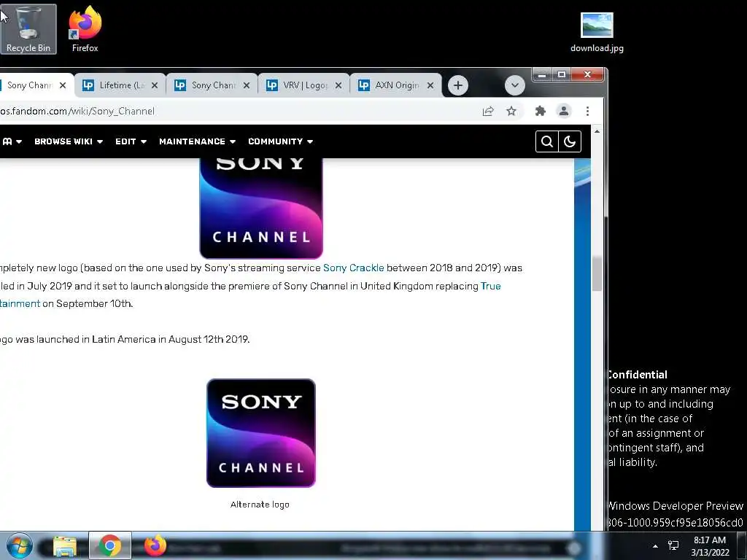Close the first Sony Channel tab
The width and height of the screenshot is (747, 560).
[63, 85]
